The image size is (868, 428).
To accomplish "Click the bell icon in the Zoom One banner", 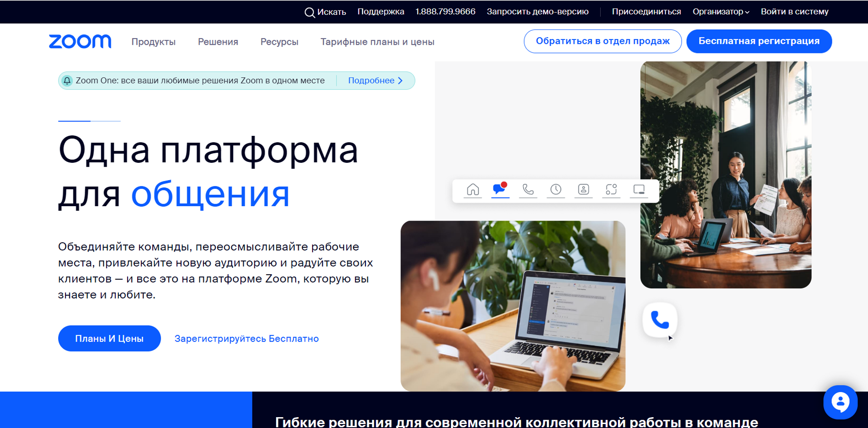I will [67, 81].
